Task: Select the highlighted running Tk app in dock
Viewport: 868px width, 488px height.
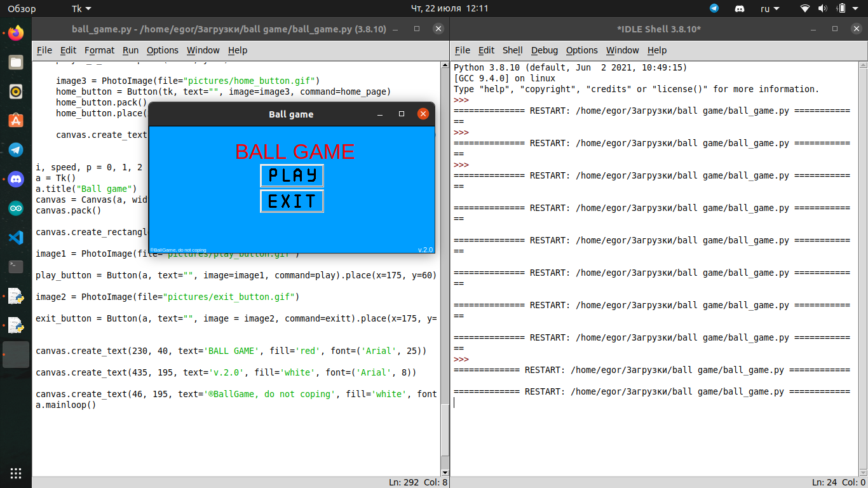Action: point(16,355)
